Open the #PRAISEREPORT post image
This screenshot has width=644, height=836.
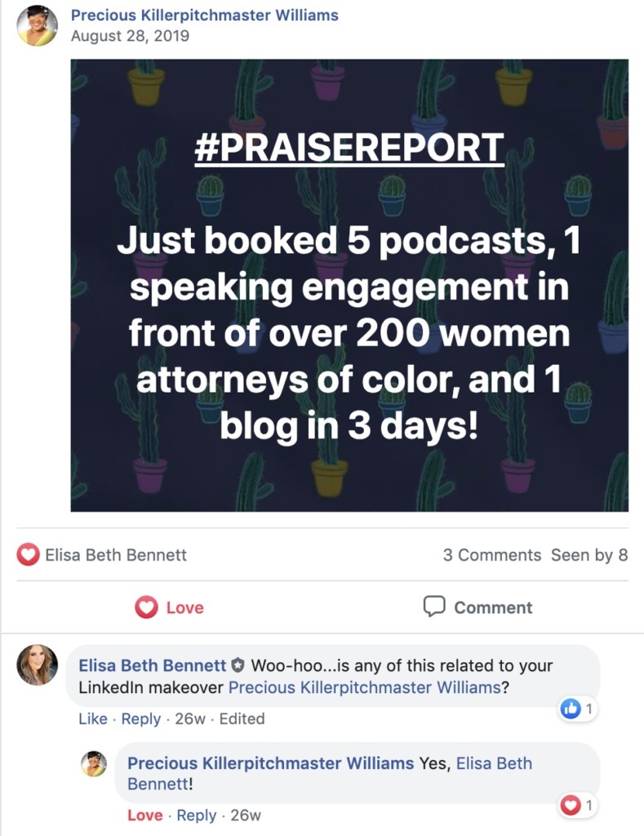349,286
